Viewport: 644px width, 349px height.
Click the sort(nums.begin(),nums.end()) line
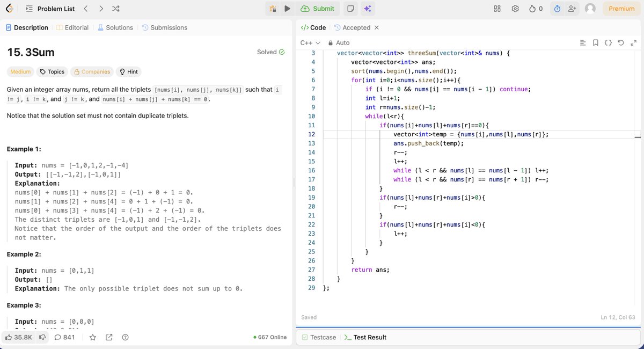coord(404,71)
